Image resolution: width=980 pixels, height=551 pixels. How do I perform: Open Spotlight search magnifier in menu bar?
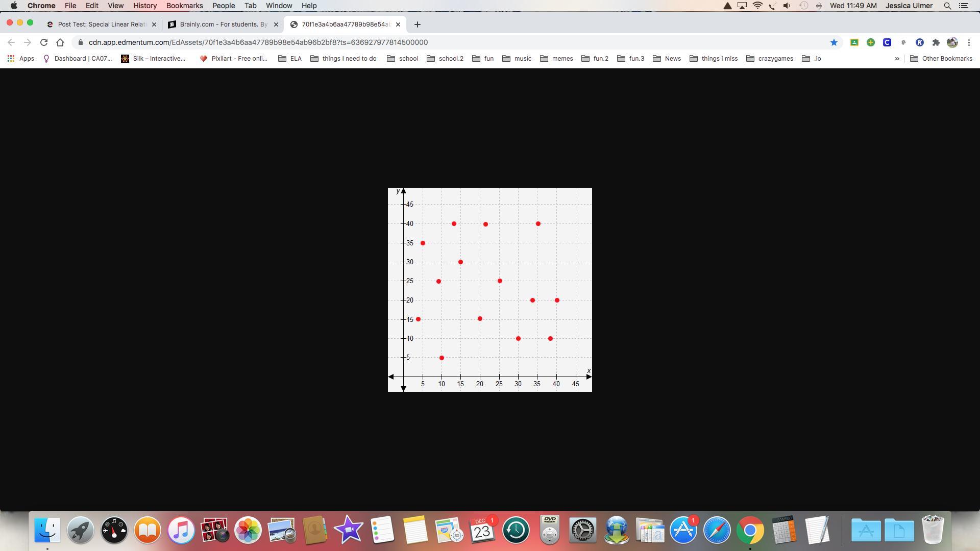point(947,6)
